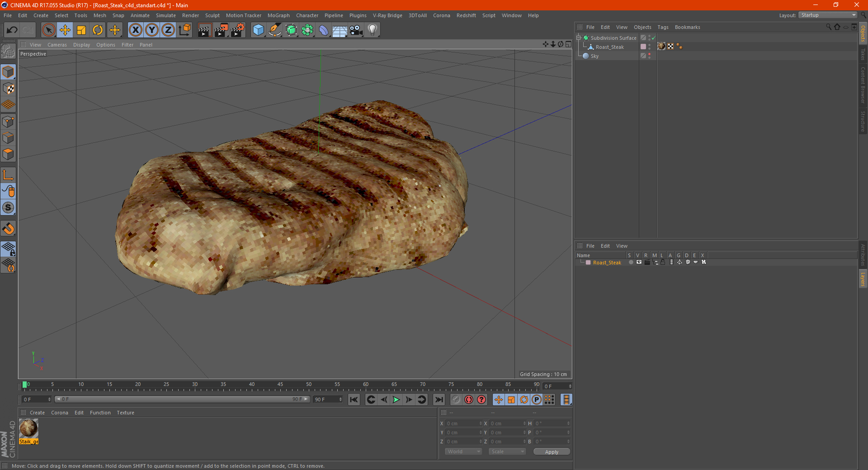
Task: Open the V-Ray Bridge menu
Action: tap(387, 15)
